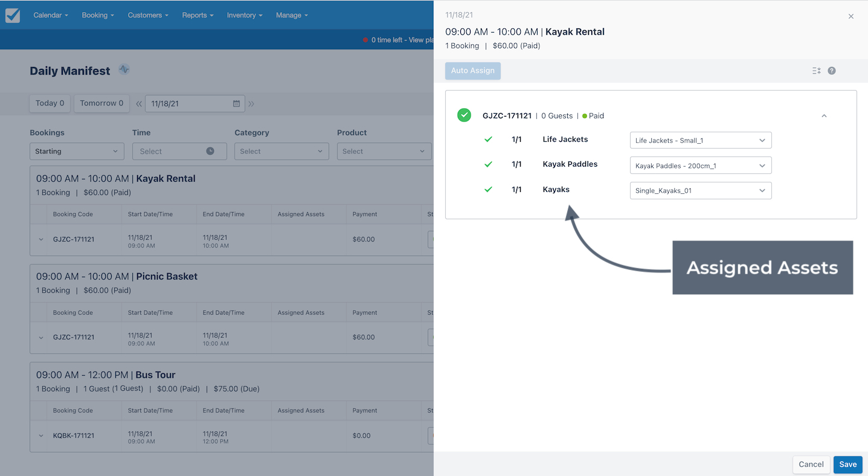The image size is (868, 476).
Task: Click green check circle for booking GJZC-171121
Action: tap(464, 115)
